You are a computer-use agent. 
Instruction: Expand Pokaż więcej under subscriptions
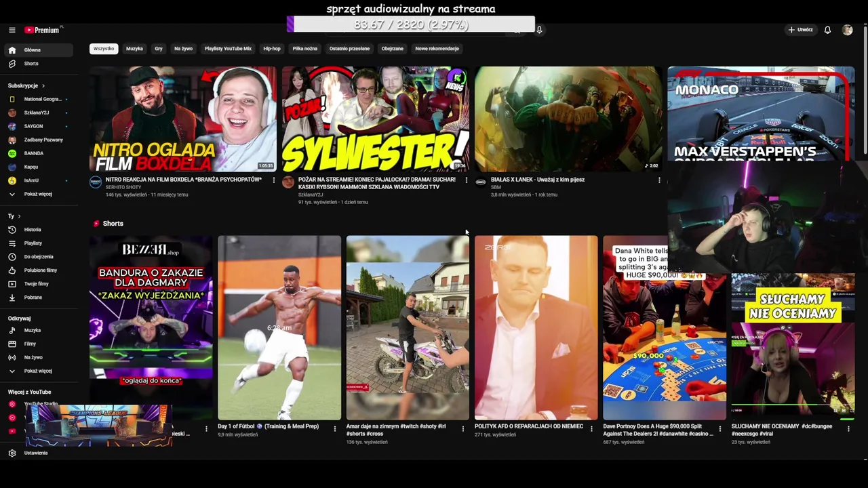[38, 194]
